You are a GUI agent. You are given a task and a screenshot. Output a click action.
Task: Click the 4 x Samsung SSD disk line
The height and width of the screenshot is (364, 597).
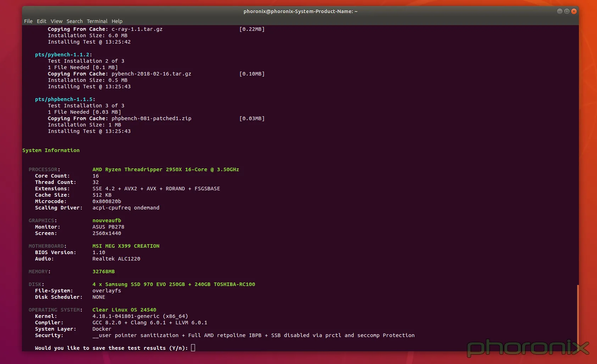click(174, 284)
